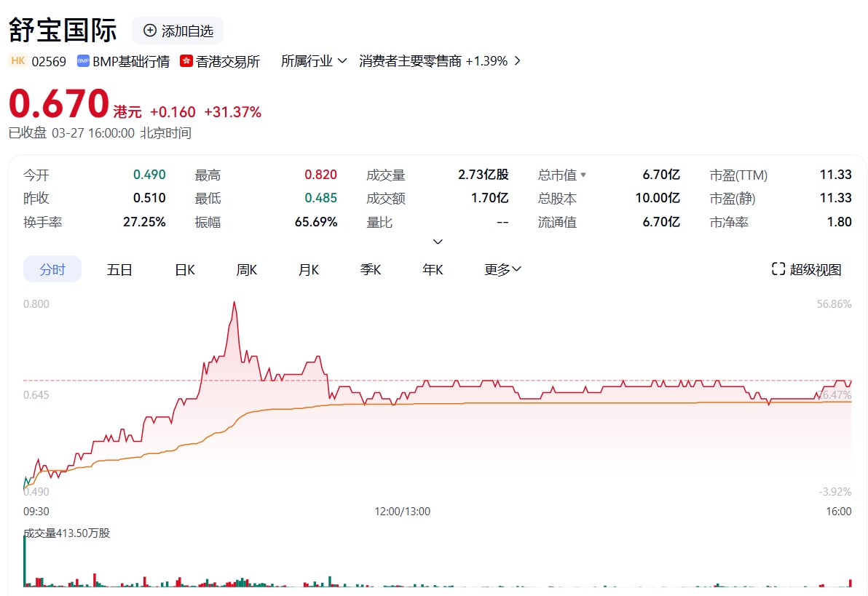Click the 成交量413.50万股 volume label
This screenshot has width=868, height=596.
(67, 533)
